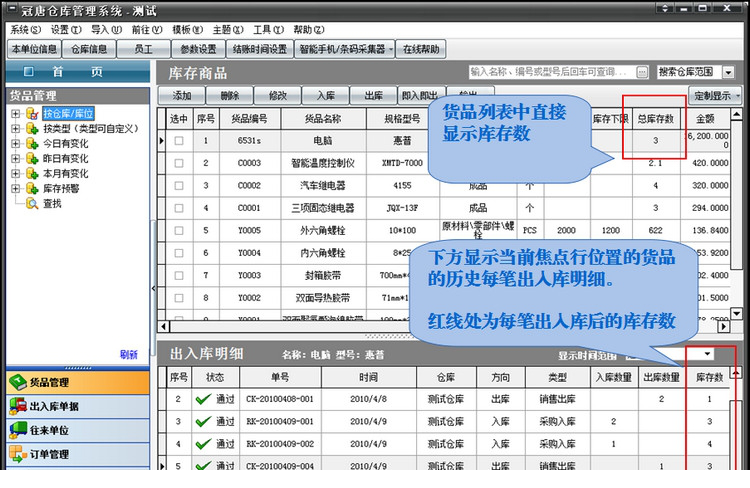
Task: Open 智能手机/条码采集器 toolbar dropdown
Action: point(345,49)
